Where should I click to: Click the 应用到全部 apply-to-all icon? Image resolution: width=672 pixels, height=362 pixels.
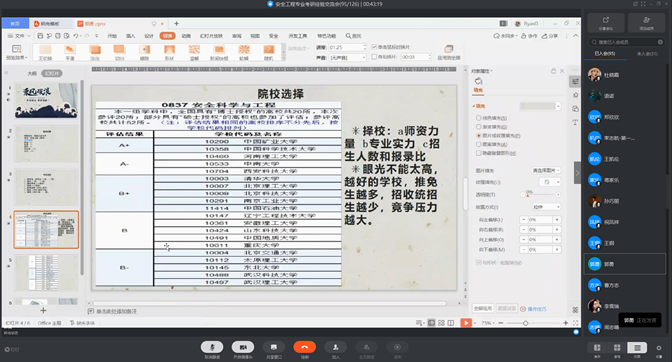(x=449, y=49)
